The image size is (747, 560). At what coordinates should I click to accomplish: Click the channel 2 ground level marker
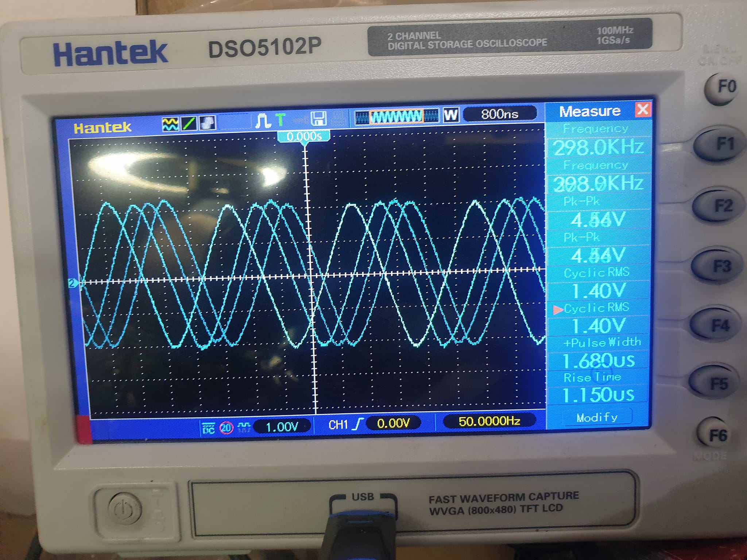tap(73, 283)
